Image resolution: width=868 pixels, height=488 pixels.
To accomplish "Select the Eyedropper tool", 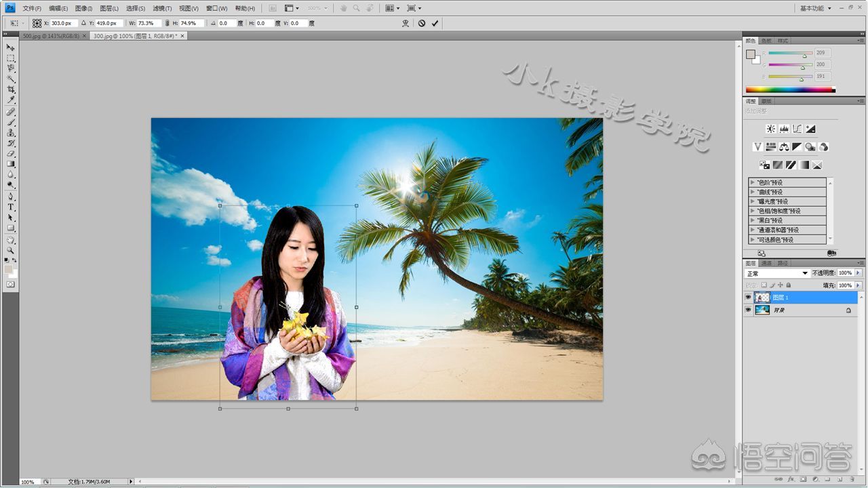I will click(x=11, y=100).
